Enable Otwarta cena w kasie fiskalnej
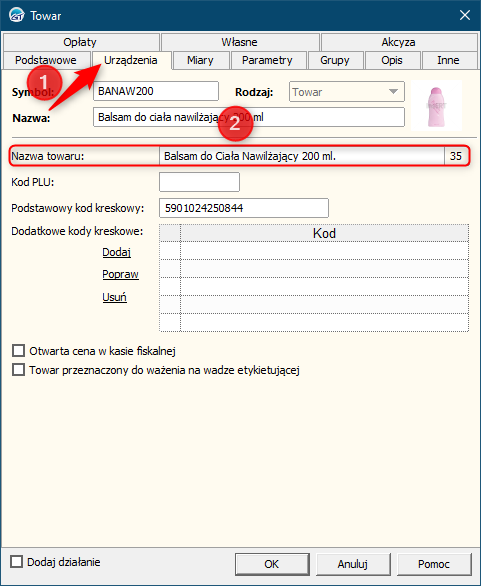Viewport: 481px width, 586px height. [18, 351]
